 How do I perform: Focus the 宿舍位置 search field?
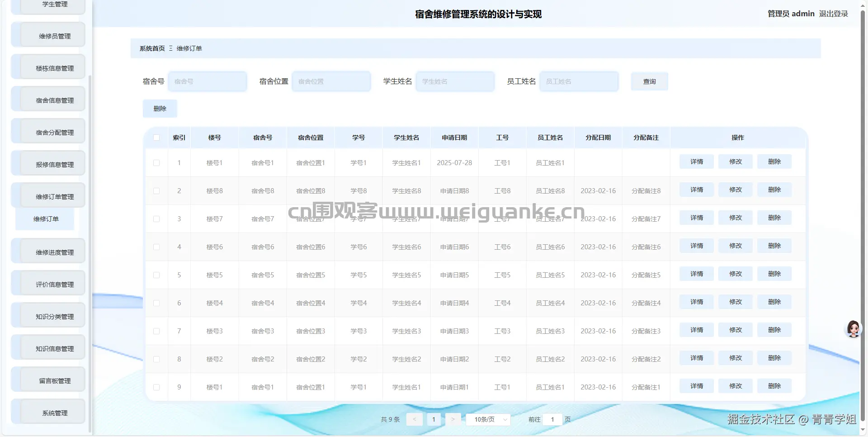point(331,81)
